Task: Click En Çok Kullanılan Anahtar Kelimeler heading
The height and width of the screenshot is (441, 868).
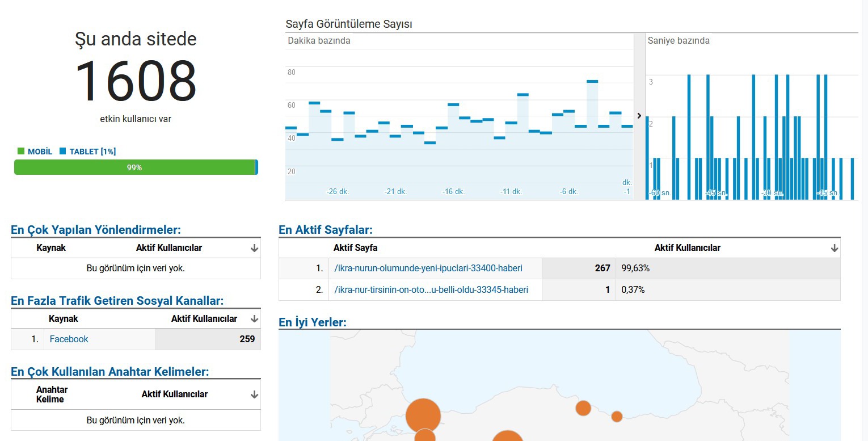Action: coord(109,372)
